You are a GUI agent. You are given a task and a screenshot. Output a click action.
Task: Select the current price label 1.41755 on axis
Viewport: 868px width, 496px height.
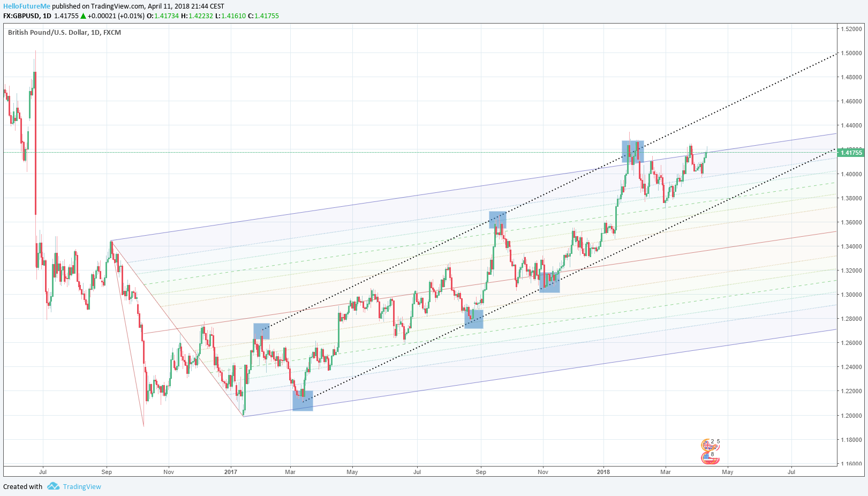851,153
